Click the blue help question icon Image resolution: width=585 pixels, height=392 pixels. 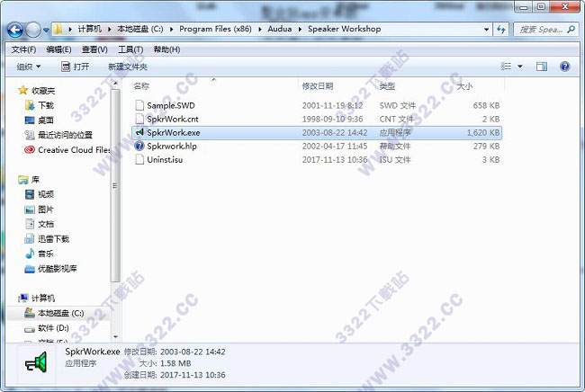tap(565, 67)
